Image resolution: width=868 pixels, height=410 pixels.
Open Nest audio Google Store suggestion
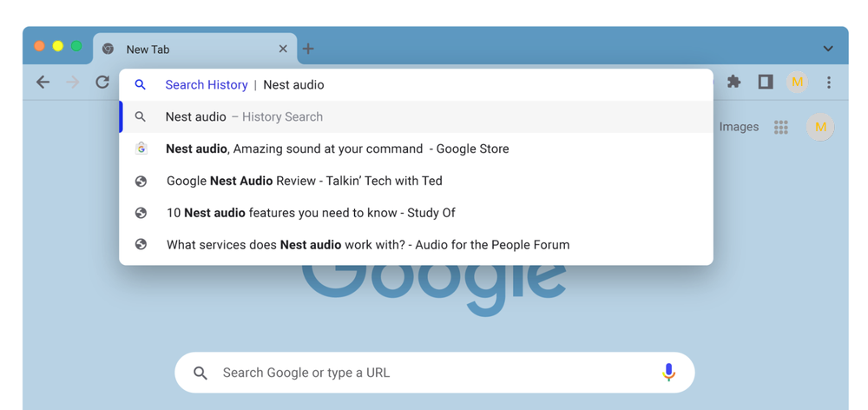(x=417, y=149)
